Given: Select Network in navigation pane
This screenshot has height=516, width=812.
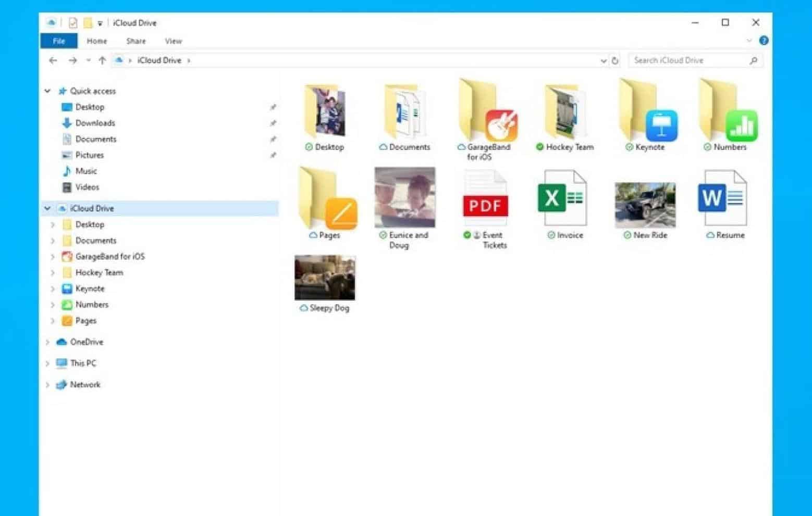Looking at the screenshot, I should pyautogui.click(x=85, y=385).
